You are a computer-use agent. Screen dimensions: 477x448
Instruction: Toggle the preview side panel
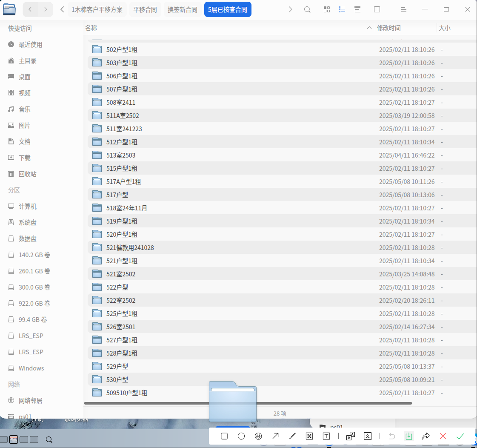[x=377, y=9]
